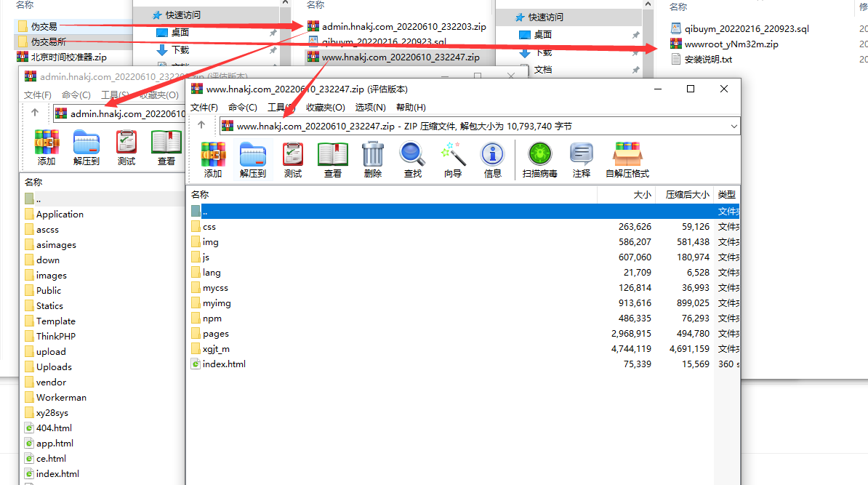Select index.html in the front archive list
Screen dimensions: 868x485
point(224,364)
